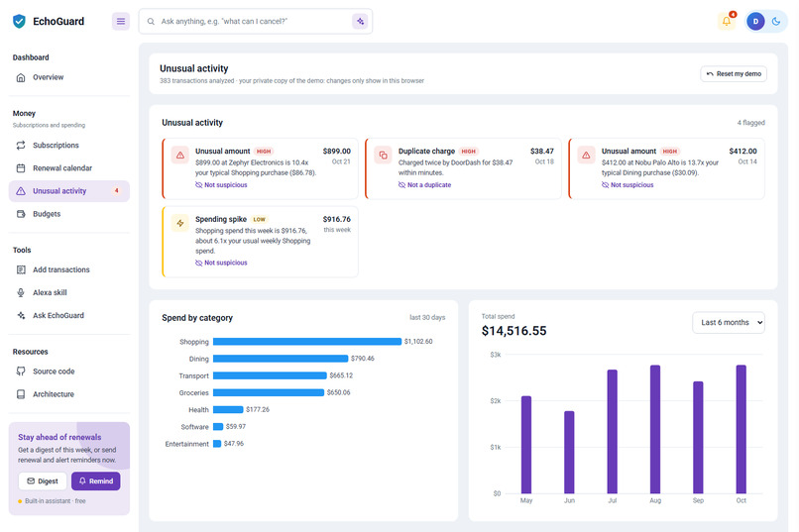Click the Unusual activity warning triangle icon in sidebar

coord(21,191)
